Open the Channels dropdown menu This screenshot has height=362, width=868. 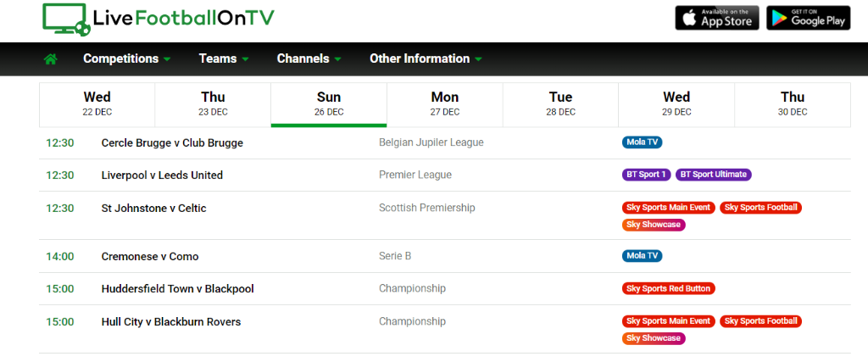point(309,59)
